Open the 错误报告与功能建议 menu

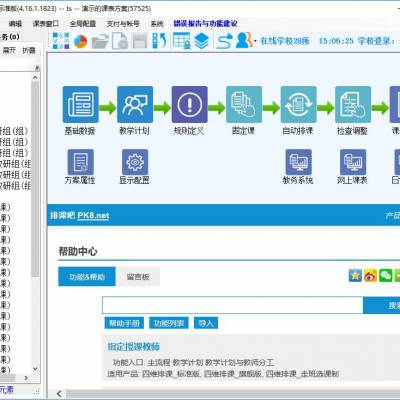(205, 24)
